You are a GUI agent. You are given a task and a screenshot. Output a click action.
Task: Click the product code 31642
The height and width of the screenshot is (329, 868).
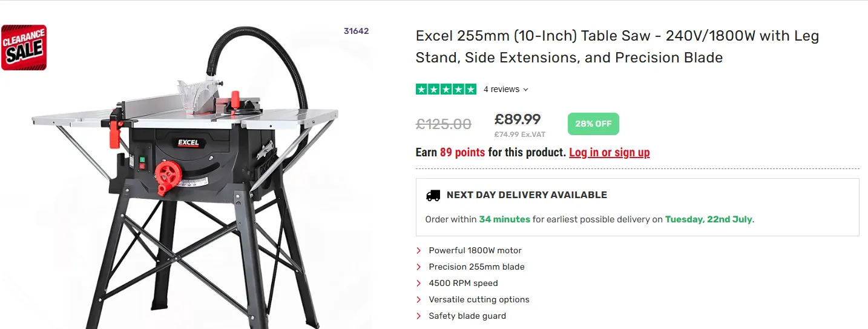pyautogui.click(x=356, y=31)
